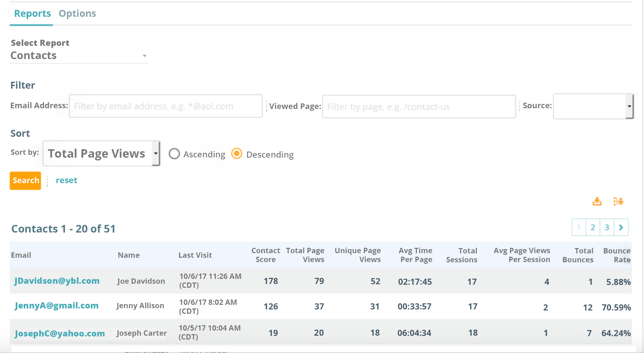Open the Source filter dropdown

(593, 106)
